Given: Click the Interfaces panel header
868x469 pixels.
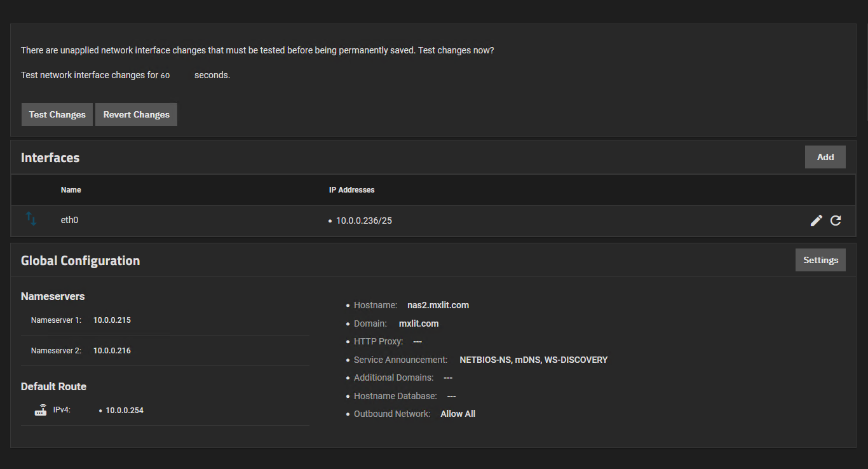Looking at the screenshot, I should pos(50,157).
